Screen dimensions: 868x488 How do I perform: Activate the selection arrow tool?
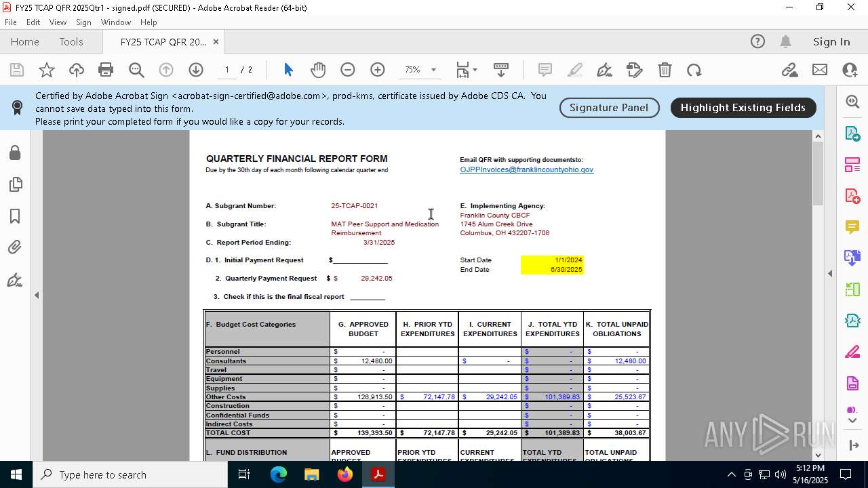coord(288,70)
